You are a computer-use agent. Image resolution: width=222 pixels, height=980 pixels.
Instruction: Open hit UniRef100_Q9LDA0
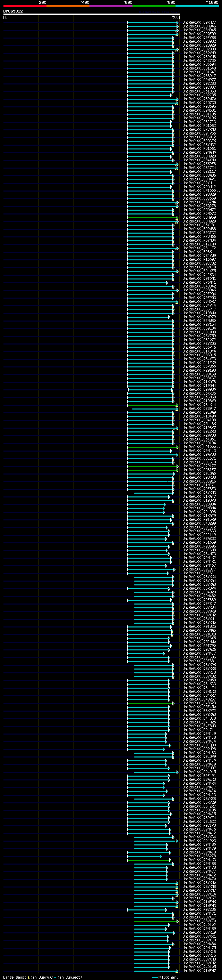(x=199, y=473)
